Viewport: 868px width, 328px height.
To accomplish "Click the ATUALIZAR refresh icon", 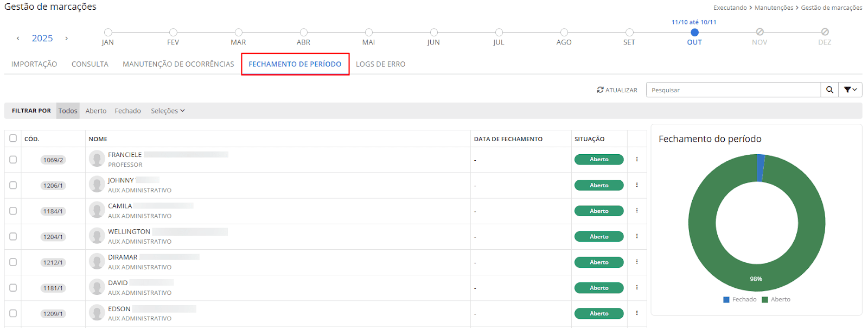I will pyautogui.click(x=600, y=90).
